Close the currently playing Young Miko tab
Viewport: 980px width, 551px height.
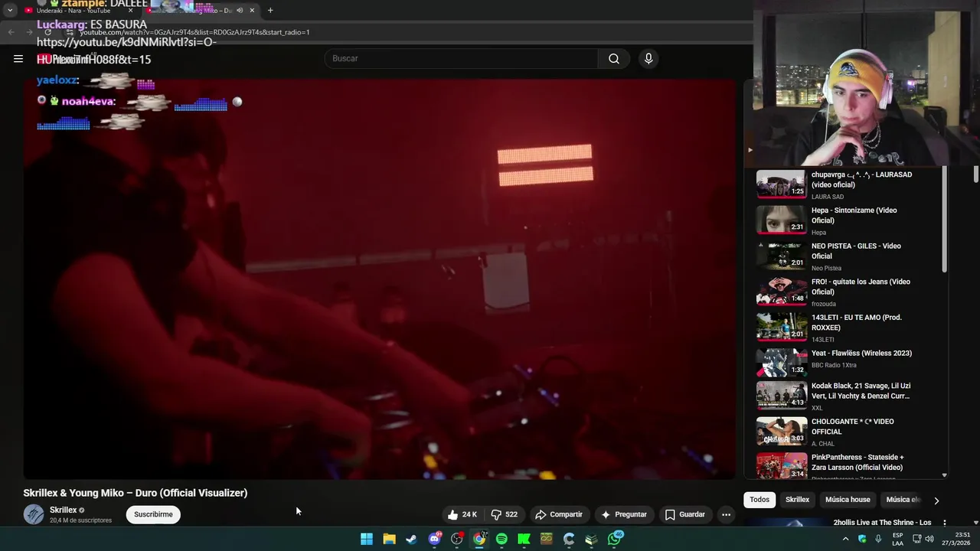252,11
